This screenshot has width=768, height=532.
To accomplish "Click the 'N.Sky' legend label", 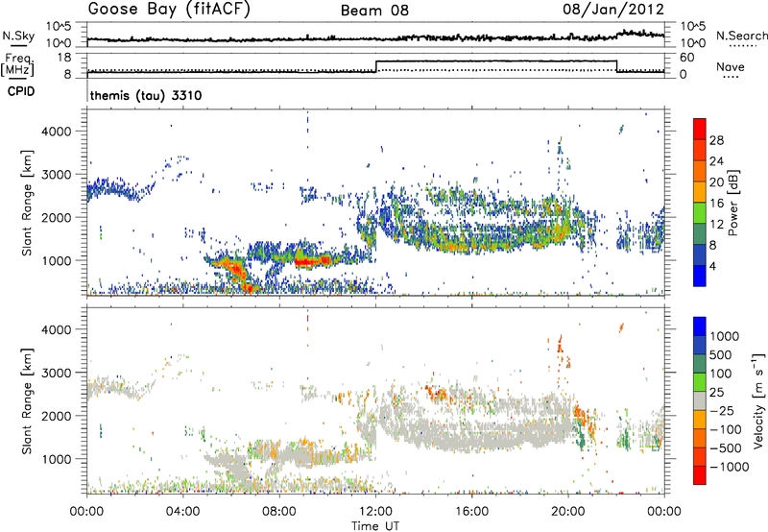I will (x=18, y=36).
